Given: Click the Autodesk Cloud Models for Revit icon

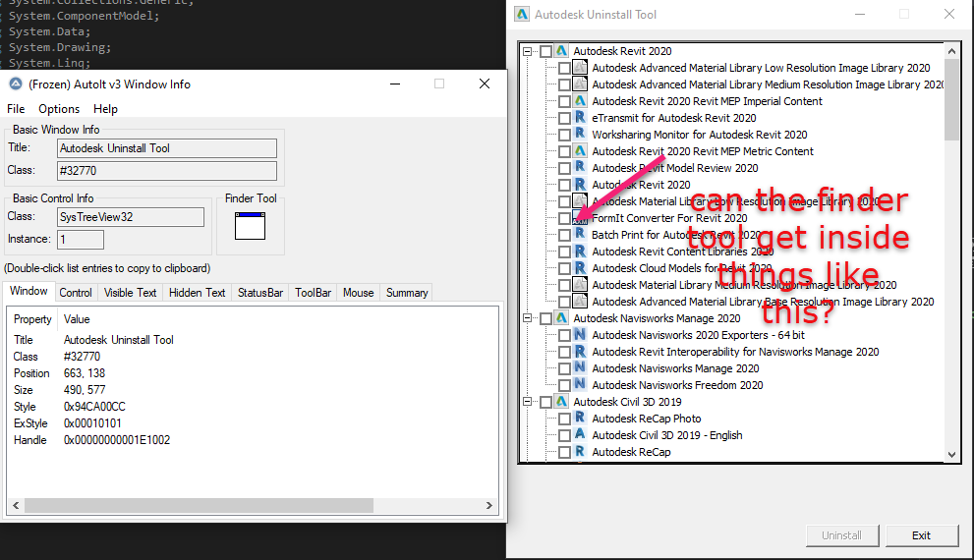Looking at the screenshot, I should [x=580, y=268].
